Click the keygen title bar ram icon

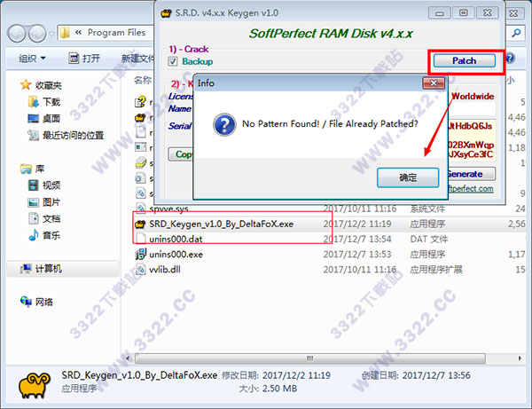coord(166,13)
